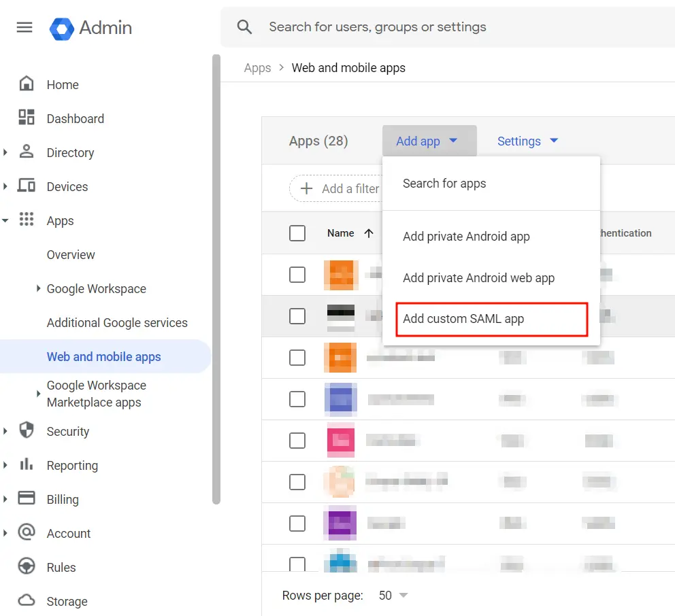Image resolution: width=675 pixels, height=616 pixels.
Task: Click the plus icon of Add a filter
Action: point(306,188)
